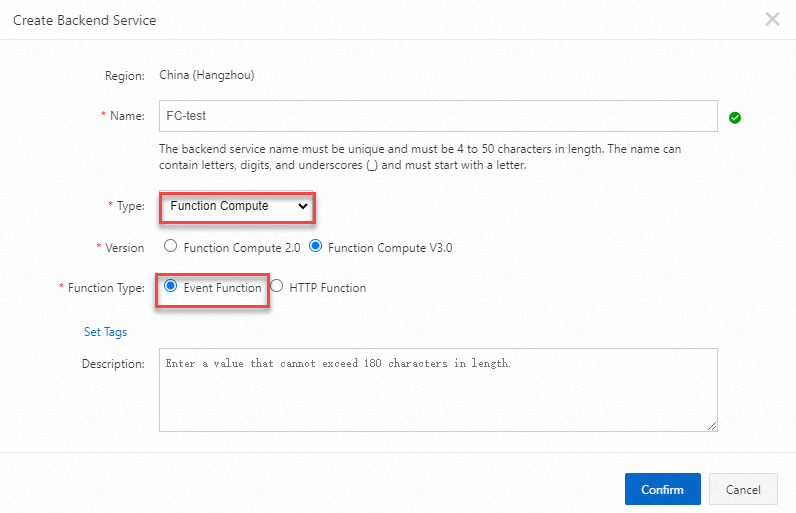796x513 pixels.
Task: Click the Name field containing FC-test
Action: 438,116
